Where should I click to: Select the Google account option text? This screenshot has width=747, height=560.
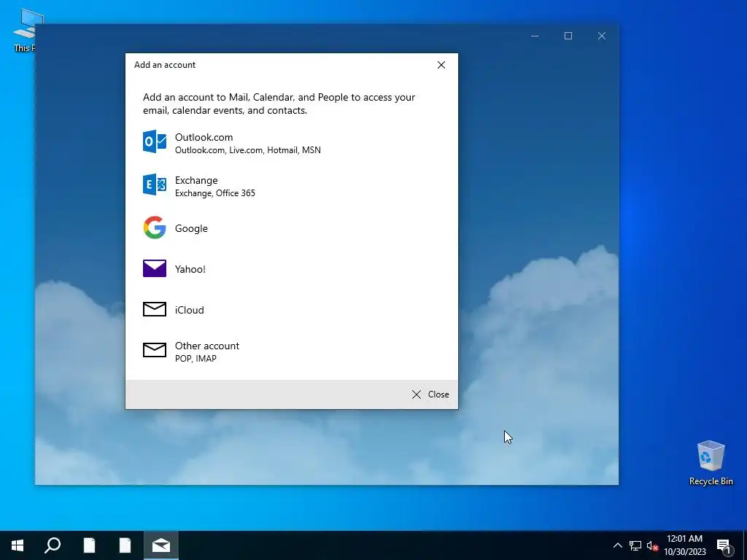click(191, 228)
